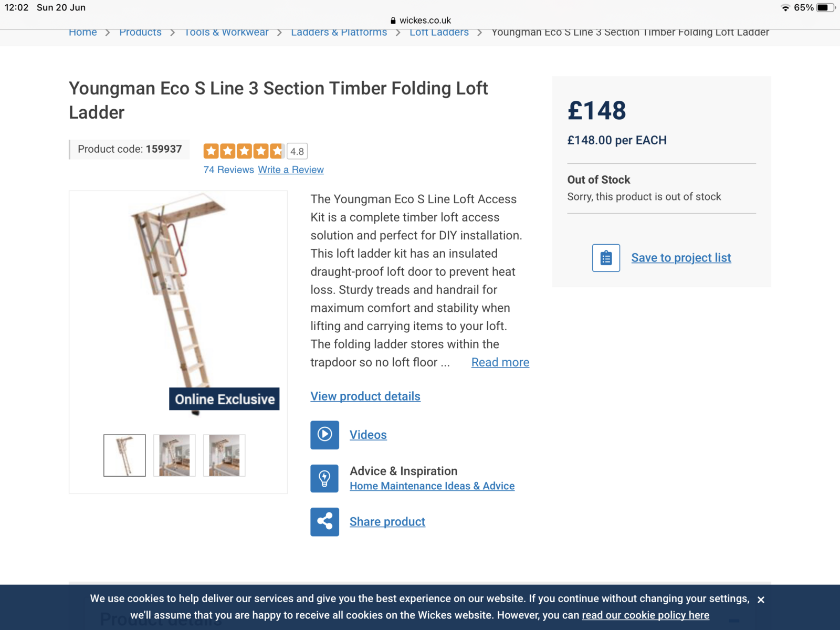
Task: Tap the Wi-Fi status icon
Action: [x=785, y=7]
